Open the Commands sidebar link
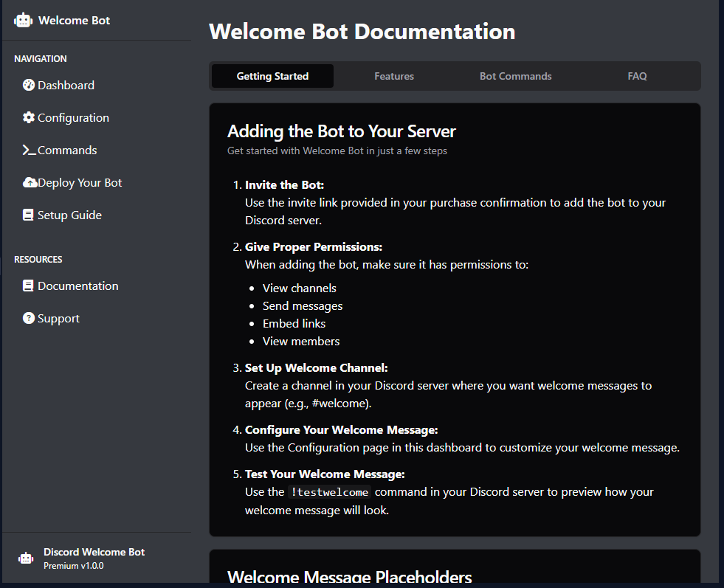The width and height of the screenshot is (724, 588). 67,151
